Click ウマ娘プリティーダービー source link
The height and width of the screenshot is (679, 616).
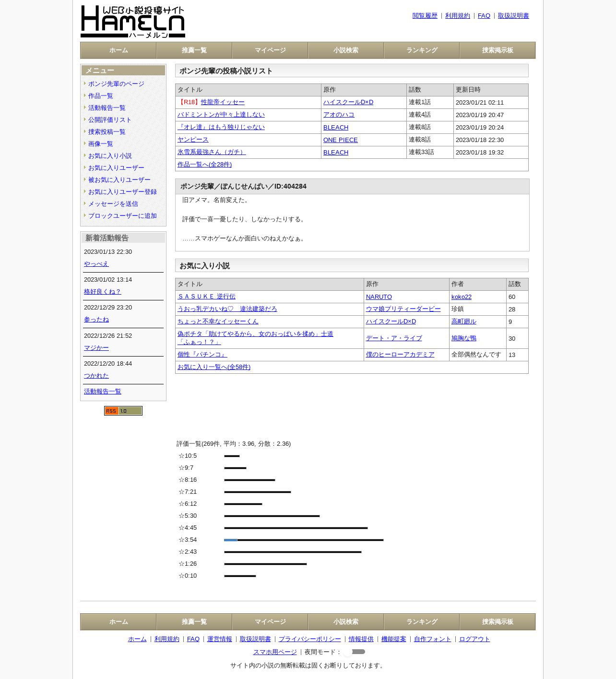[403, 309]
